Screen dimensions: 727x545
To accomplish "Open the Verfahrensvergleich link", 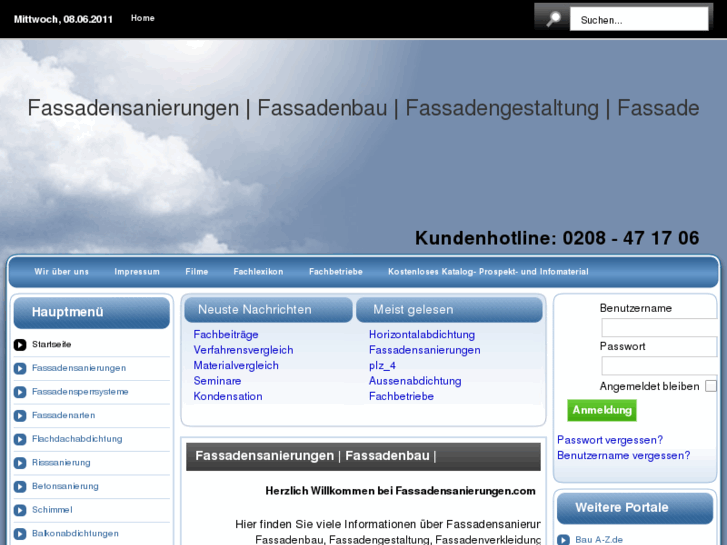I will pyautogui.click(x=243, y=350).
